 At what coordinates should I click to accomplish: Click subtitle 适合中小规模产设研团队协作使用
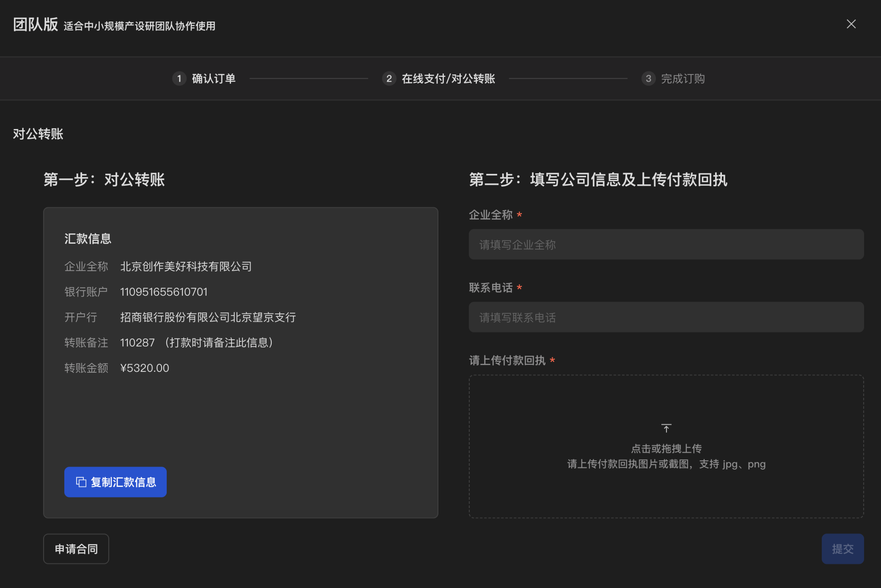coord(139,26)
